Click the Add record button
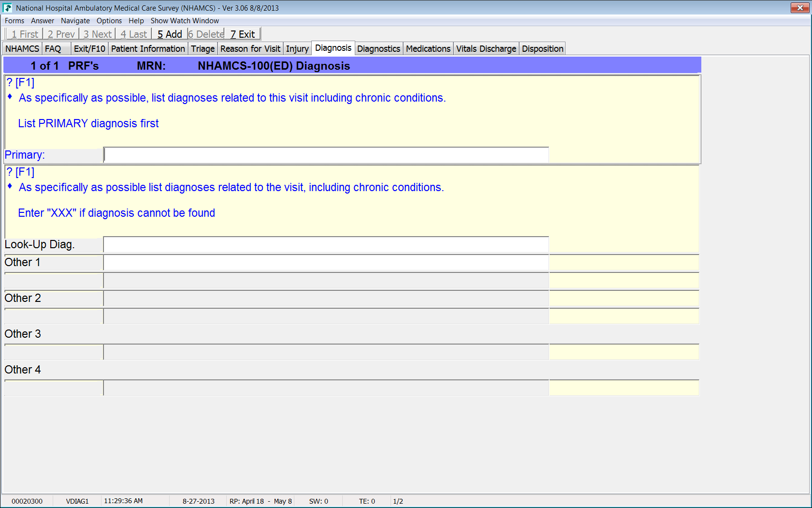 click(x=170, y=34)
